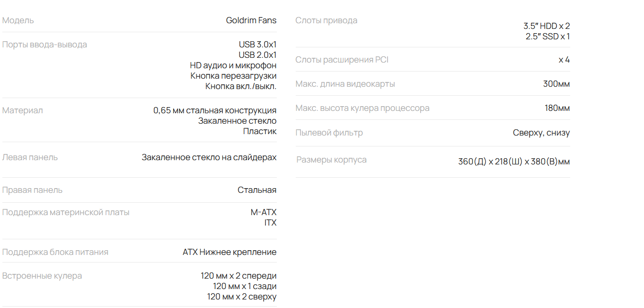Select the "Кнопка перезагрузки" text line
Image resolution: width=644 pixels, height=308 pixels.
coord(233,76)
